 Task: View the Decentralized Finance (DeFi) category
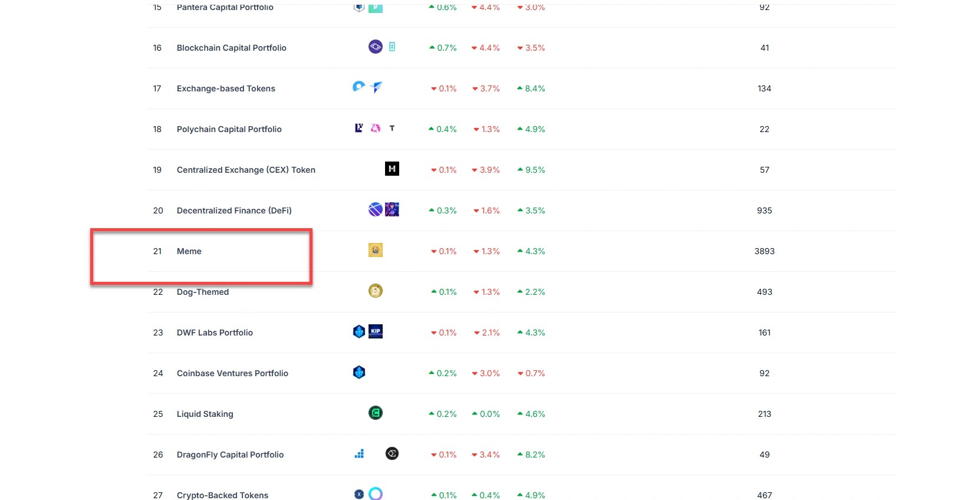[x=234, y=210]
